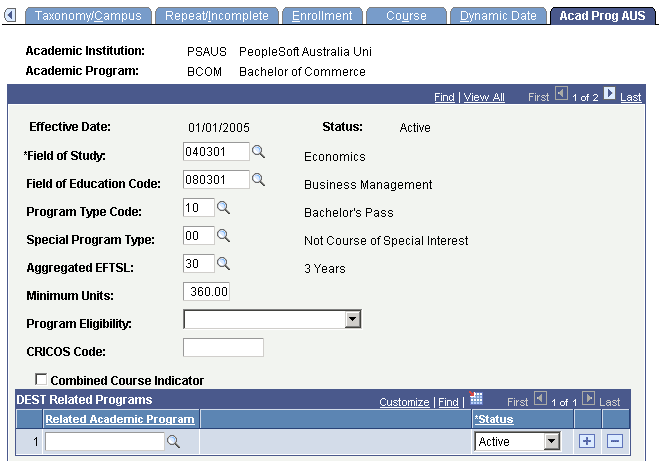Click the Related Academic Program input field

pyautogui.click(x=105, y=441)
